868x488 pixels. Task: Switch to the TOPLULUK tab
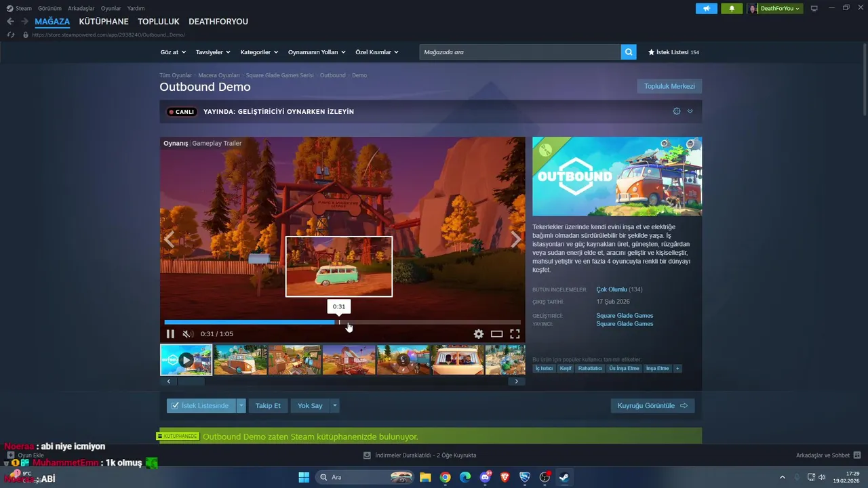point(159,22)
